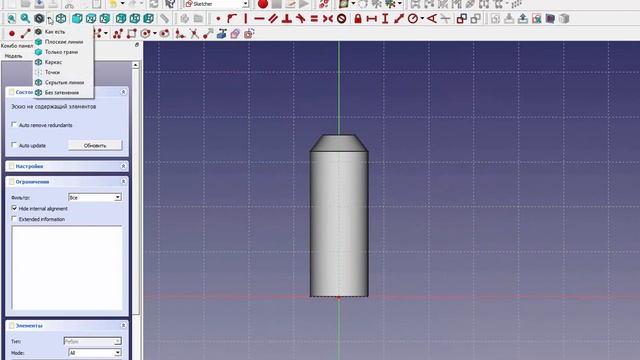Apply symmetric constraint
This screenshot has height=360, width=640.
[x=328, y=18]
